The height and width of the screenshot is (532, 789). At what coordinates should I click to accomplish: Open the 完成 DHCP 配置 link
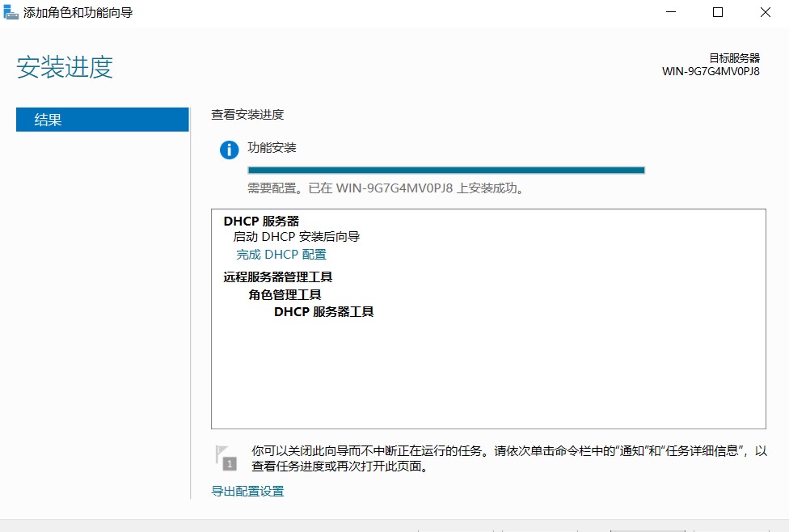pyautogui.click(x=281, y=255)
